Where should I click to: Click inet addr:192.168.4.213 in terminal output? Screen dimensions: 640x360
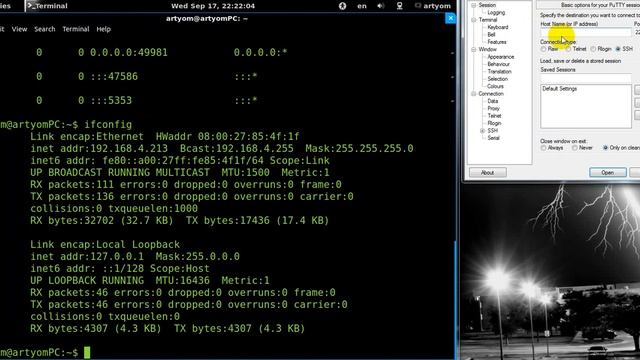click(x=99, y=149)
